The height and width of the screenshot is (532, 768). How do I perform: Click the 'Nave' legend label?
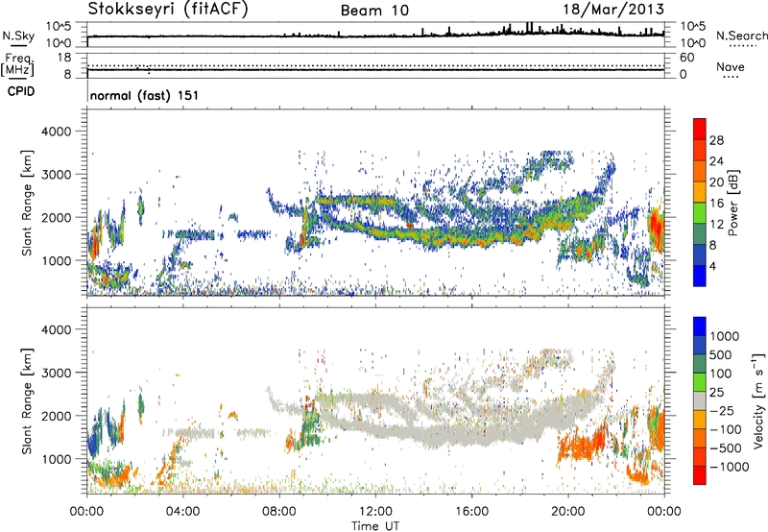click(x=731, y=66)
